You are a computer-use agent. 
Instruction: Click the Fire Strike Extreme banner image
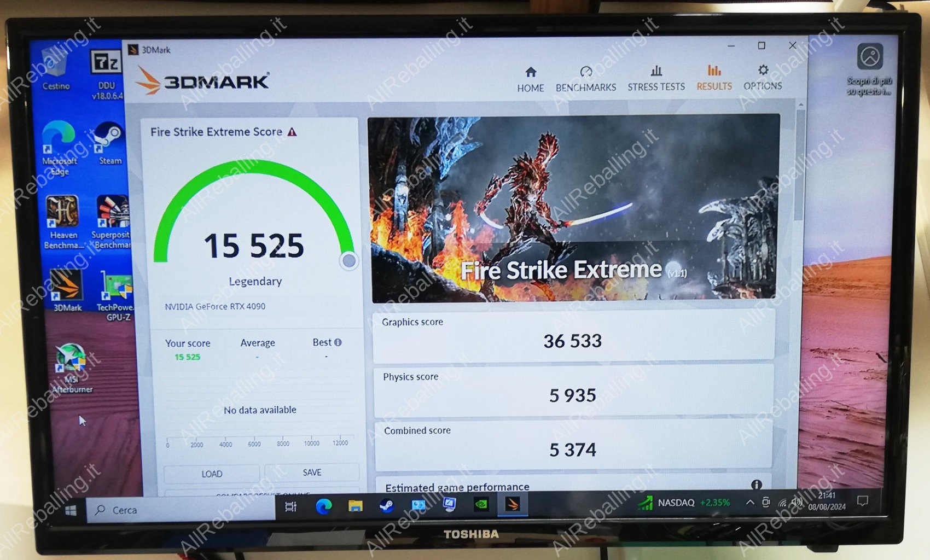coord(573,208)
